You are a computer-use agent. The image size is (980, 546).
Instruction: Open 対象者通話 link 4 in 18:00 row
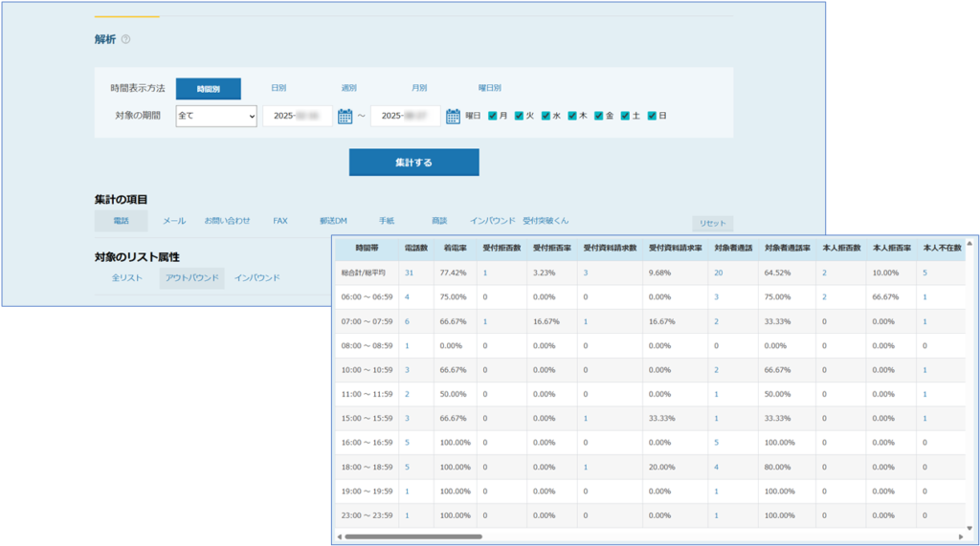pos(716,468)
